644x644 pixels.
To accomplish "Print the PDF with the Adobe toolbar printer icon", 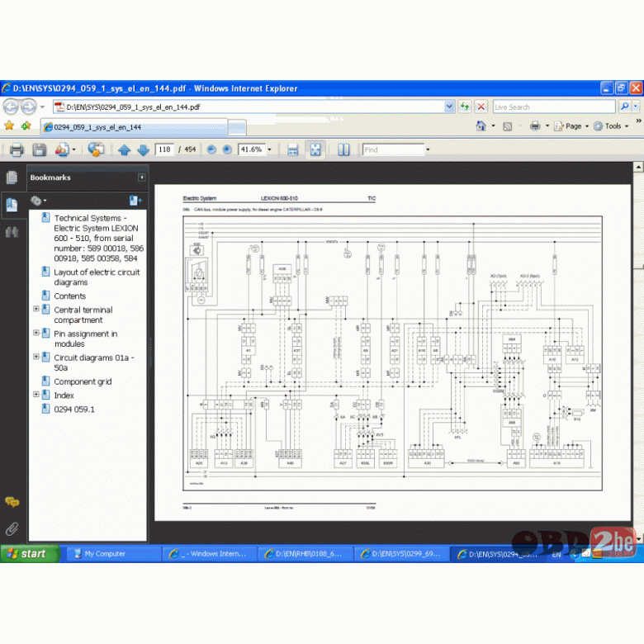I will click(17, 150).
